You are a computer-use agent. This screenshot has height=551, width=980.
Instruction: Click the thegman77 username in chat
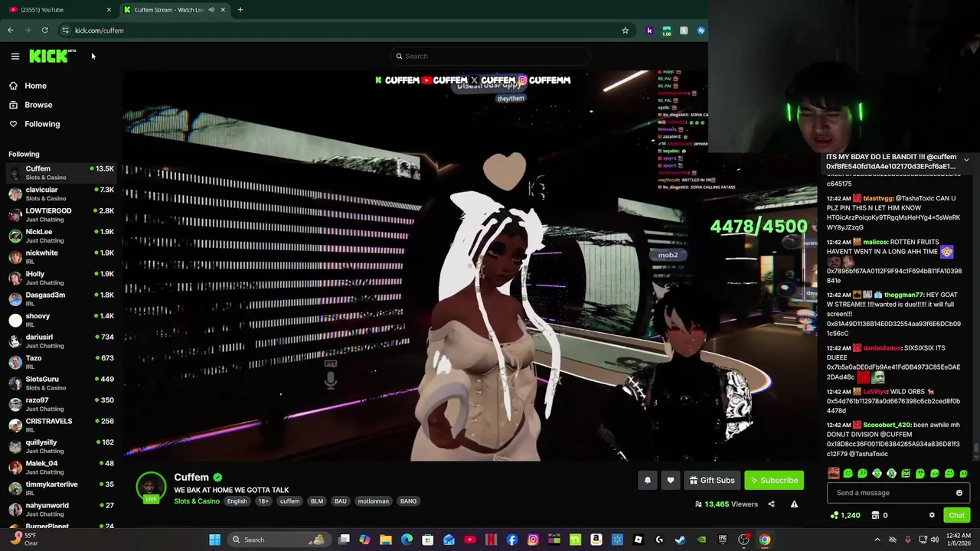[903, 295]
